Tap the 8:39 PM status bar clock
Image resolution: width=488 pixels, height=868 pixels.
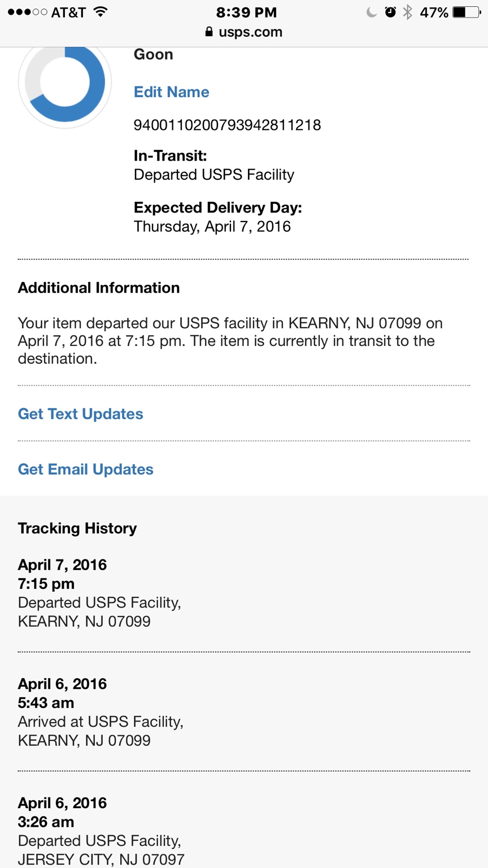246,12
